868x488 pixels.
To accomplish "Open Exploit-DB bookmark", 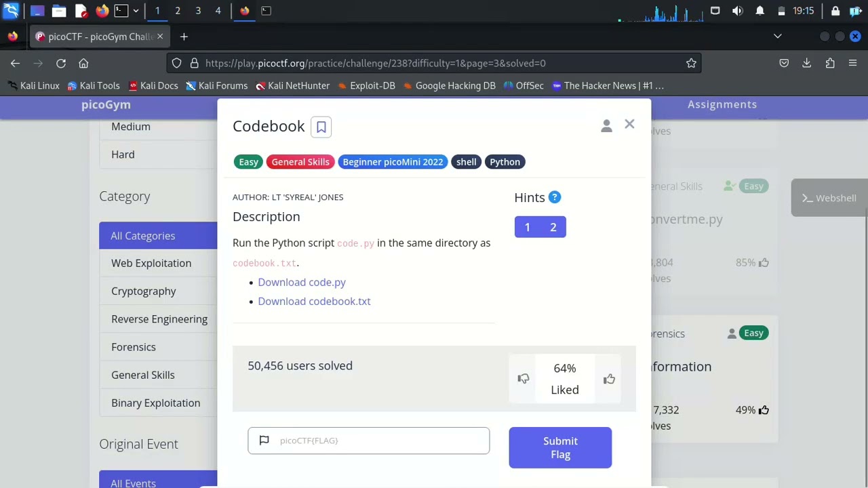I will click(x=366, y=85).
